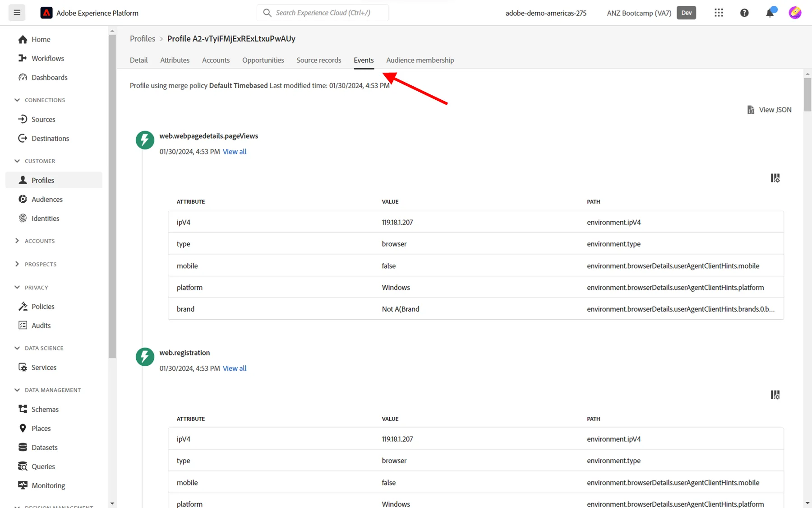
Task: Click View all for web.registration event
Action: tap(235, 368)
